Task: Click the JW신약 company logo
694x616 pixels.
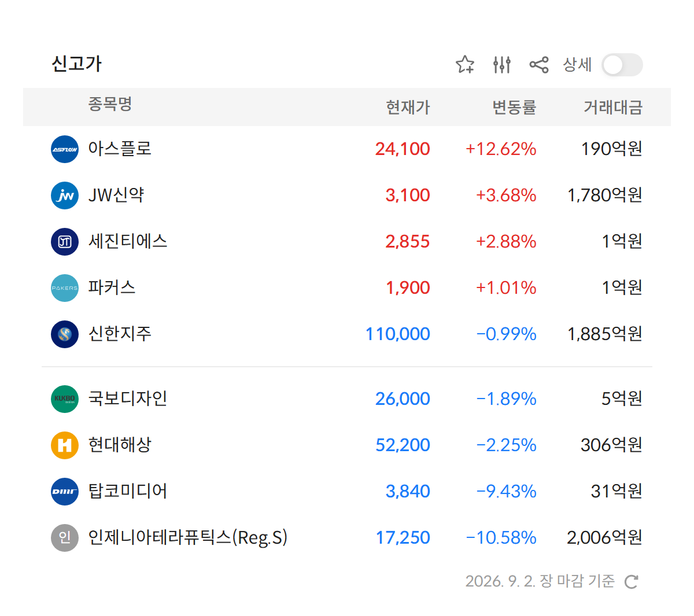Action: pyautogui.click(x=65, y=196)
